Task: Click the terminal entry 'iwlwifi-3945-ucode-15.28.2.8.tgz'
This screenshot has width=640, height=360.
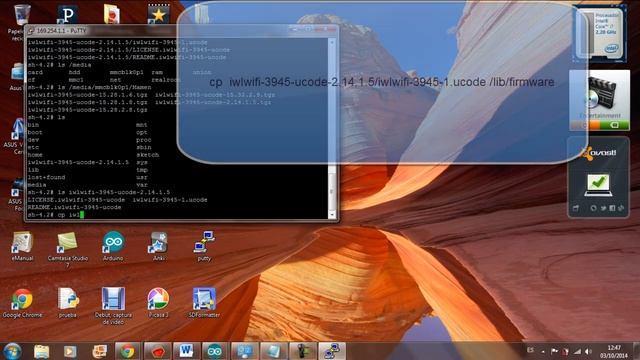Action: (87, 110)
